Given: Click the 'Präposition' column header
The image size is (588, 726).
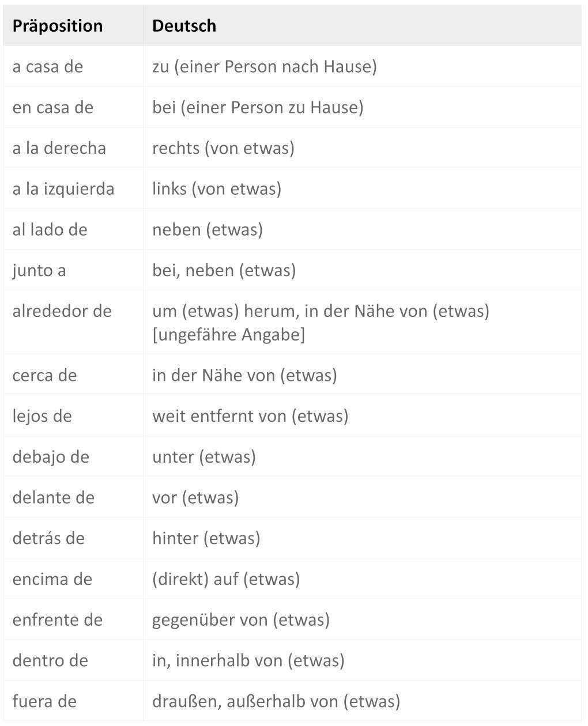Looking at the screenshot, I should pyautogui.click(x=58, y=26).
